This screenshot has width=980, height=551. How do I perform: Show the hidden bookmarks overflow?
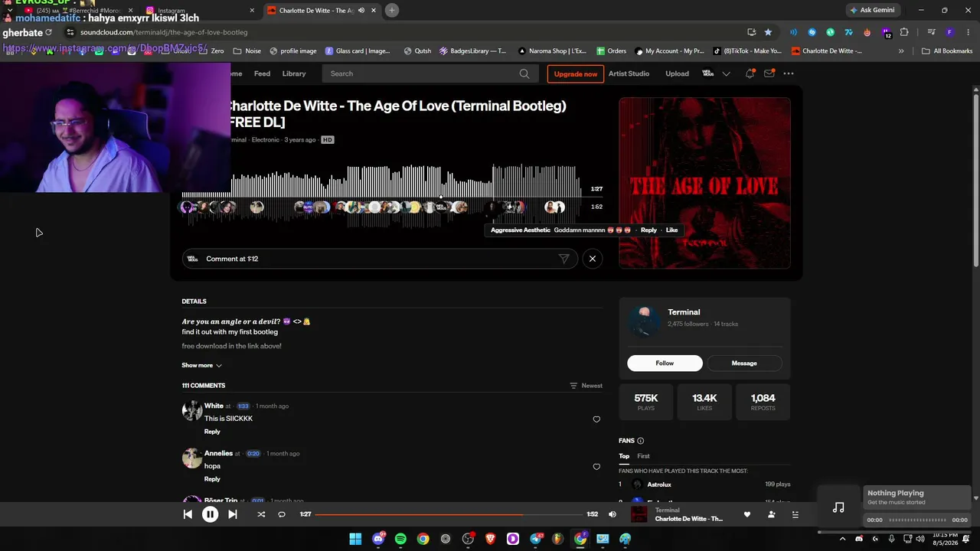901,51
